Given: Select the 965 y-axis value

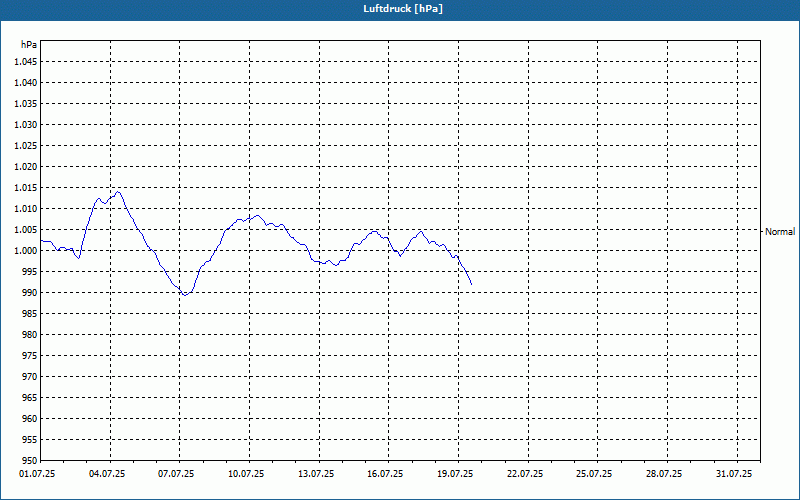Looking at the screenshot, I should (x=30, y=397).
